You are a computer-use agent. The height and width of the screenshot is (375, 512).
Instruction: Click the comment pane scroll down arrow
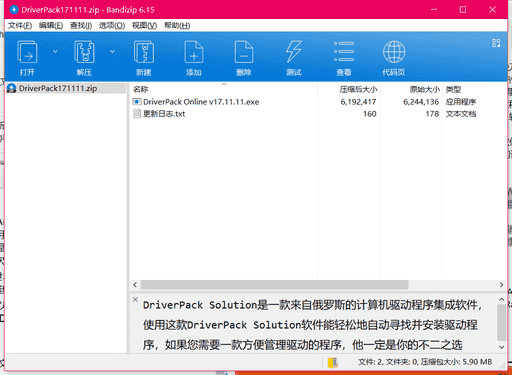[501, 347]
